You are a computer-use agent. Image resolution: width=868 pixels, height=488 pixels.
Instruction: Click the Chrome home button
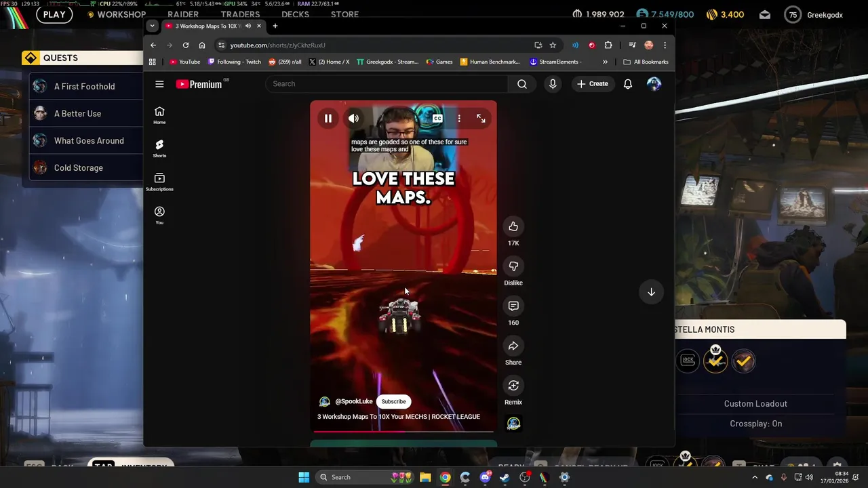tap(202, 45)
